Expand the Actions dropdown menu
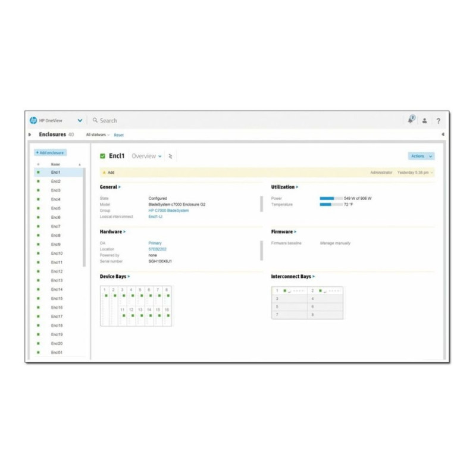 point(421,156)
